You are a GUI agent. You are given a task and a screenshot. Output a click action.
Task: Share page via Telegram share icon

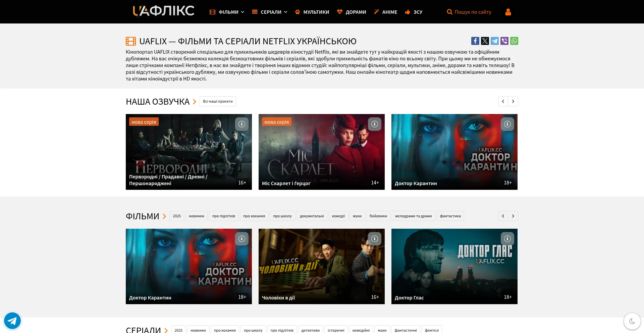click(x=495, y=41)
